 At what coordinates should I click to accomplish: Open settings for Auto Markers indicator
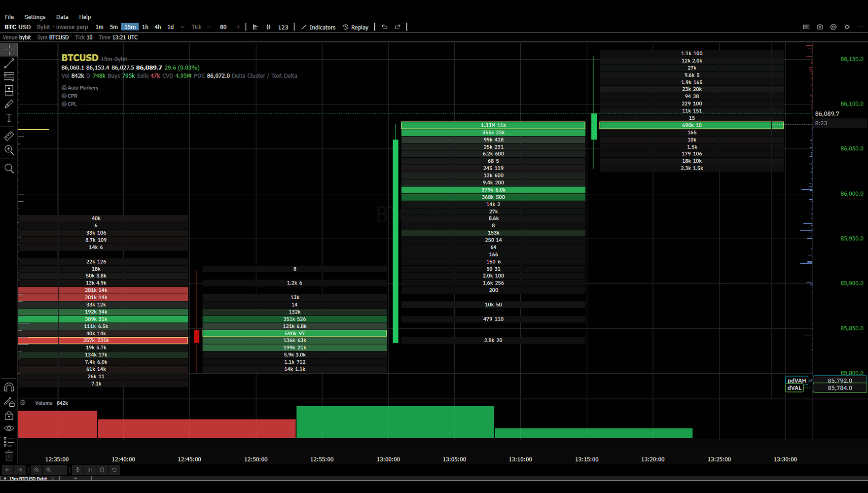click(64, 88)
